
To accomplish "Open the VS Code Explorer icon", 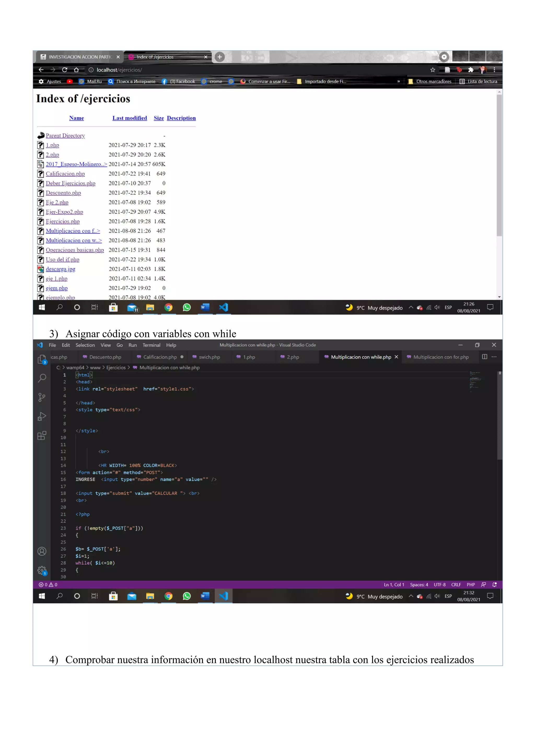I will pos(42,359).
